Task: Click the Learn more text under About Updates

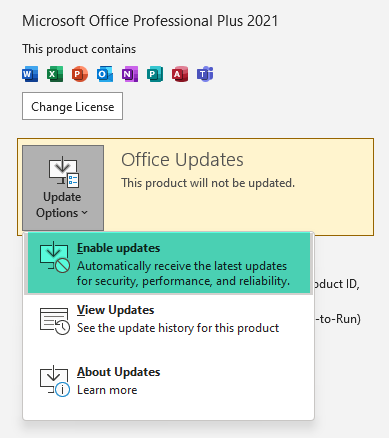Action: (x=107, y=390)
